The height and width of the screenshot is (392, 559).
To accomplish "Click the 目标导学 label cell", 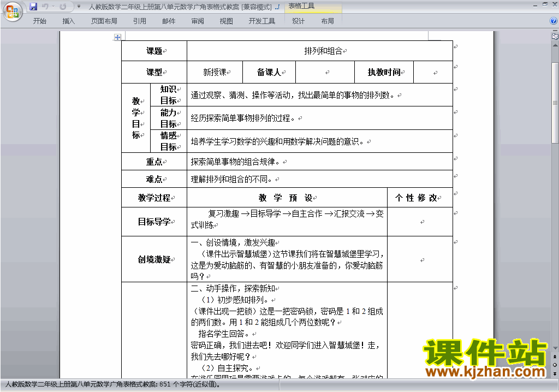I will [x=154, y=222].
